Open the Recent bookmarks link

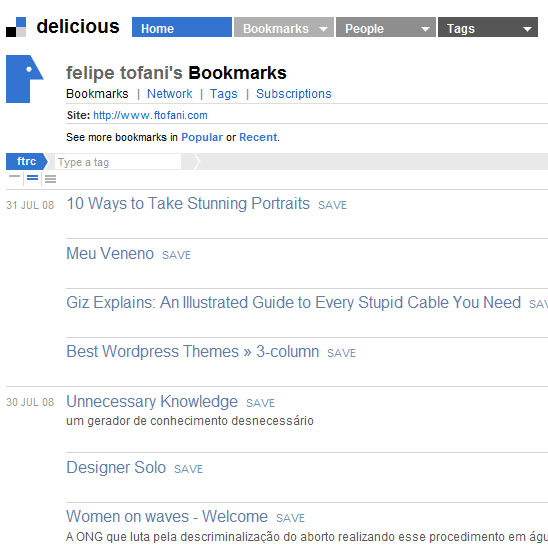258,137
